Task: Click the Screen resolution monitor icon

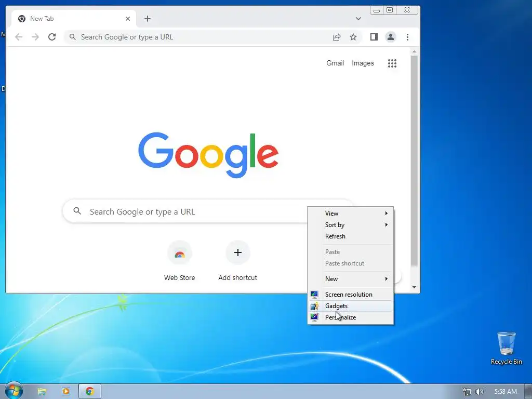Action: coord(314,295)
